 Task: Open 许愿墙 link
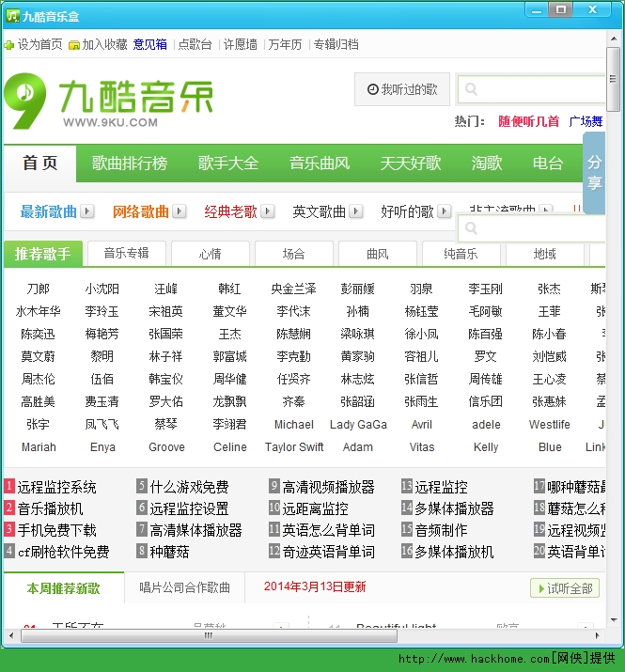click(x=240, y=44)
